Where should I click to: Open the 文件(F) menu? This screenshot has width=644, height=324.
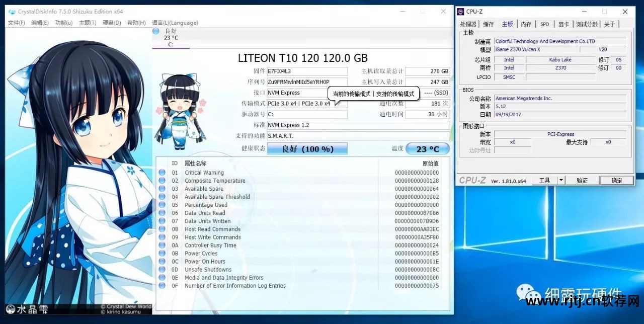17,23
